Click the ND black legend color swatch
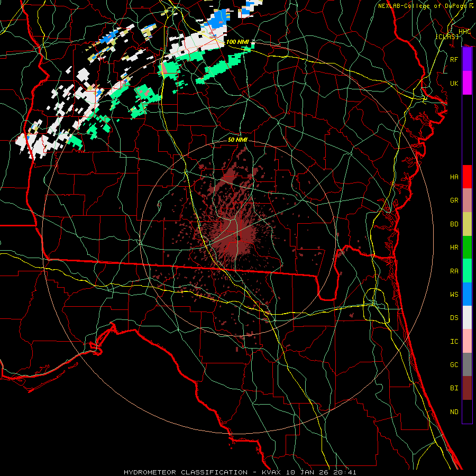The width and height of the screenshot is (476, 476). 467,411
